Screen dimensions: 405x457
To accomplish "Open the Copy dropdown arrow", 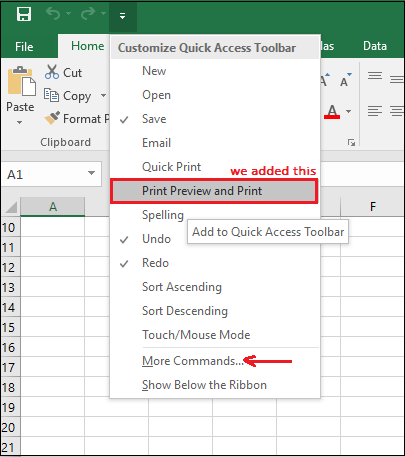I will click(103, 96).
